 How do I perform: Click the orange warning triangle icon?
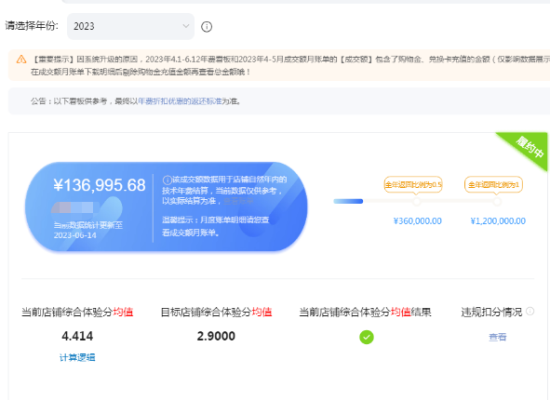21,59
